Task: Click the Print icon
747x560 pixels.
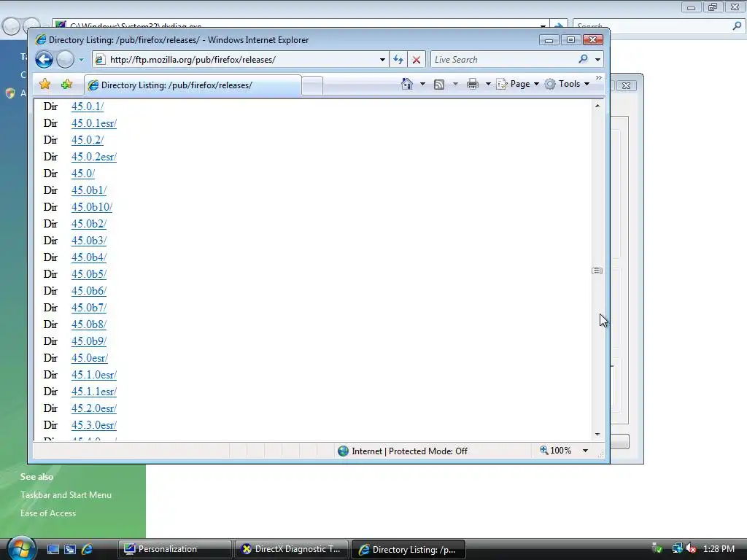Action: (473, 85)
